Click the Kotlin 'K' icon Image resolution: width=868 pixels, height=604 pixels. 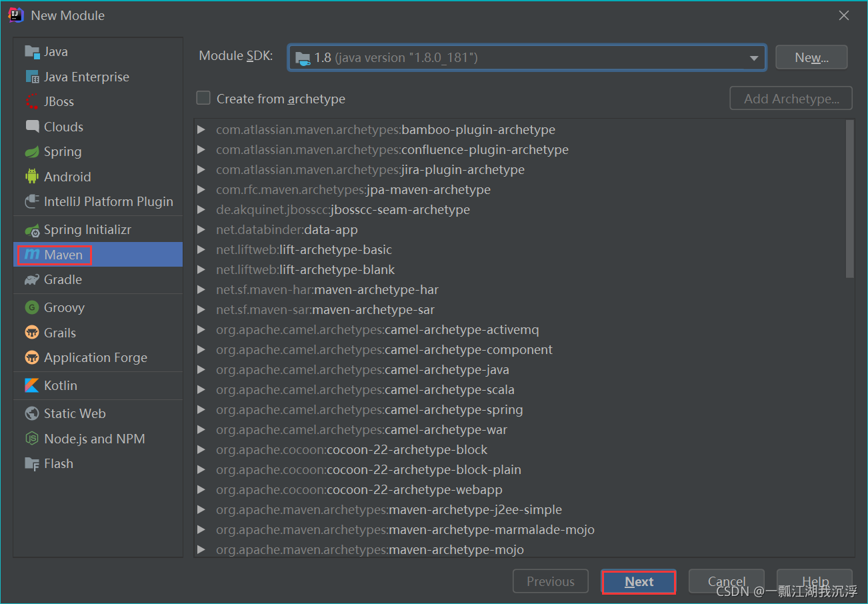pyautogui.click(x=32, y=386)
